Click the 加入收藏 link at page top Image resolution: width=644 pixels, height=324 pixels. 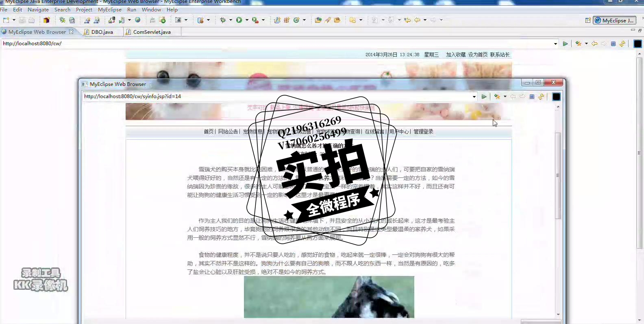click(x=456, y=55)
